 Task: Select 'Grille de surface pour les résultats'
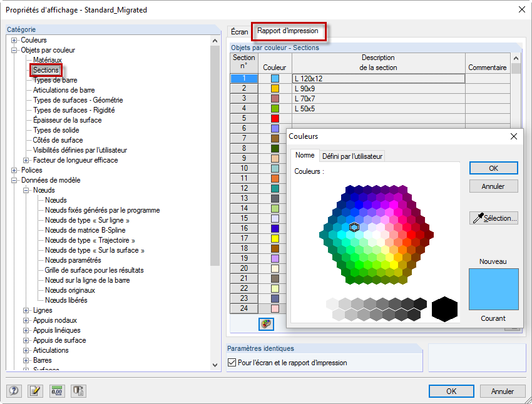94,270
